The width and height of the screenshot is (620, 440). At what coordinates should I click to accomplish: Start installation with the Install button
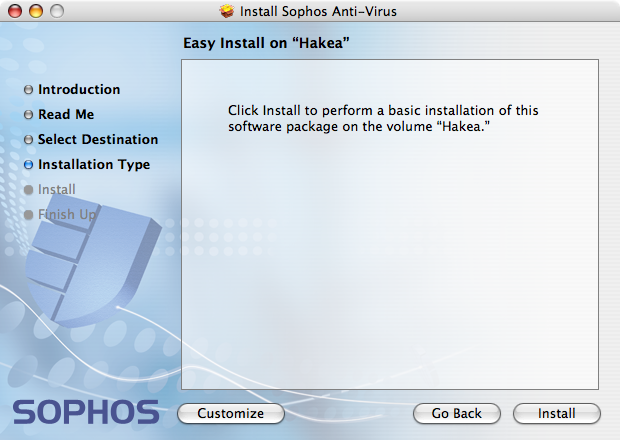pos(557,414)
